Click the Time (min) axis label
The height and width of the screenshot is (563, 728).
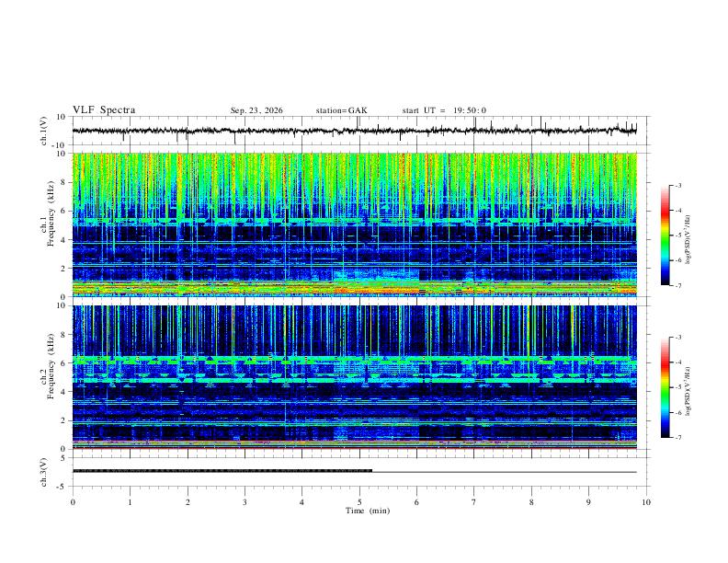pyautogui.click(x=368, y=511)
